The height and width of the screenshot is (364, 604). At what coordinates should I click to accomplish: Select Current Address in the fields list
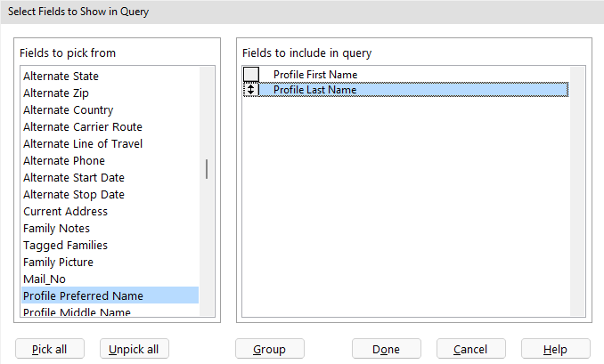(x=65, y=212)
